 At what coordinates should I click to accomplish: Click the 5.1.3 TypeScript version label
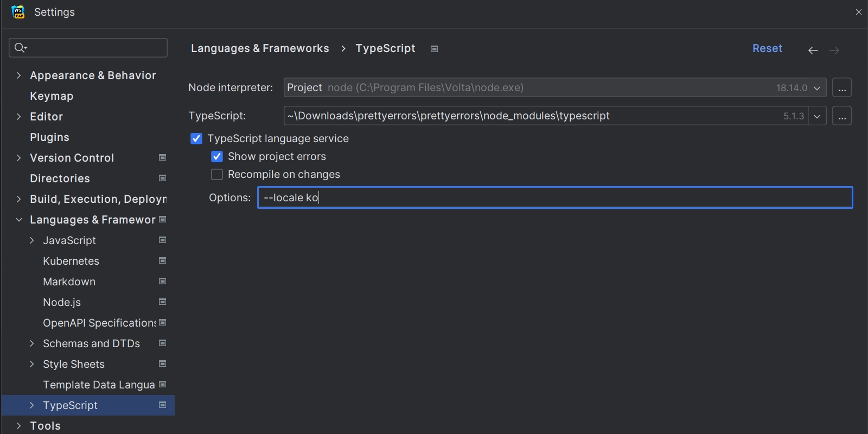tap(794, 116)
